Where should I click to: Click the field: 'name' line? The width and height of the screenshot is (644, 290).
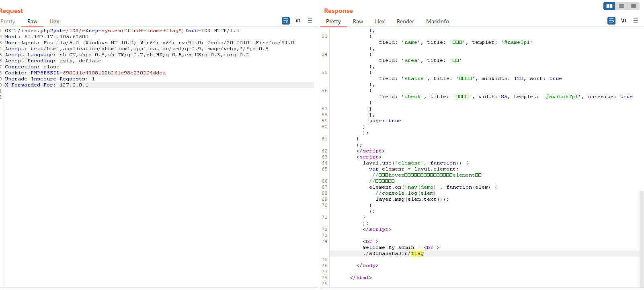[x=455, y=42]
